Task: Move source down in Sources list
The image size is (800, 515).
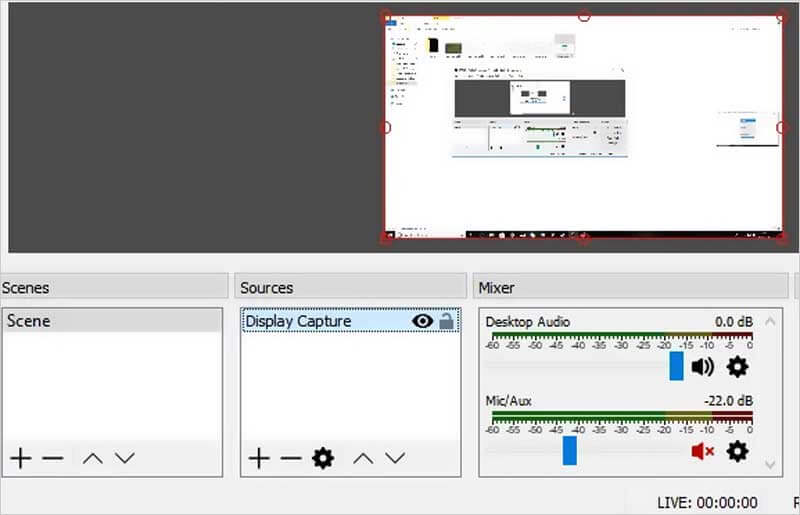Action: [x=395, y=458]
